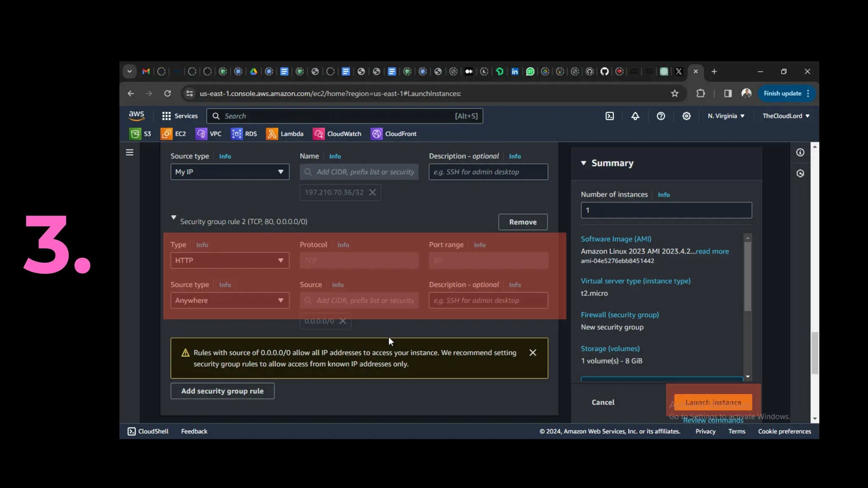
Task: Open the CloudWatch shortcut in favorites bar
Action: (337, 134)
